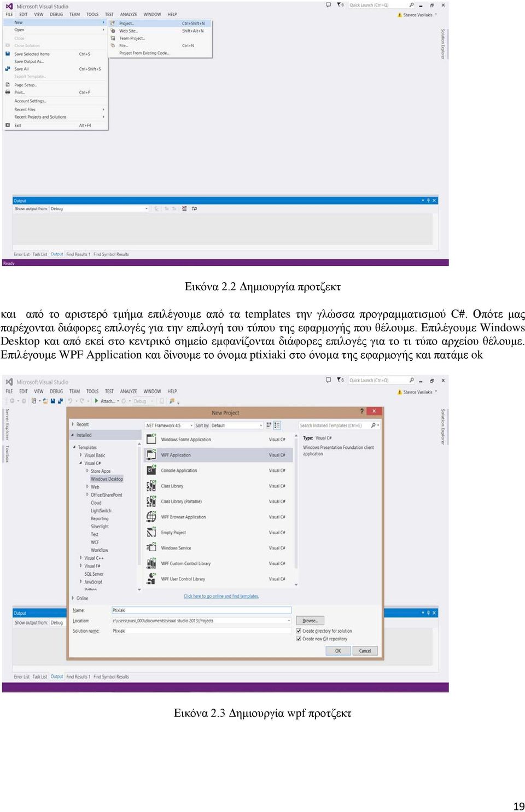Image resolution: width=525 pixels, height=812 pixels.
Task: Click the help question mark in New Project dialog
Action: 361,411
